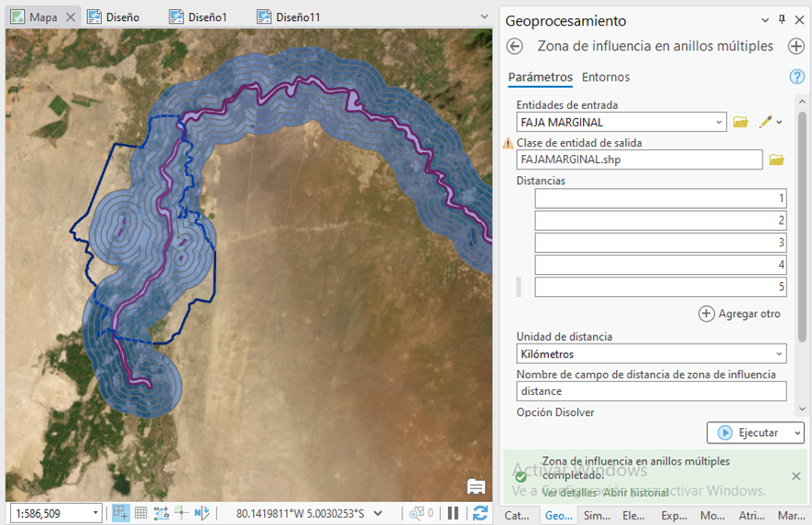Open the Mar... pane tab

click(791, 515)
